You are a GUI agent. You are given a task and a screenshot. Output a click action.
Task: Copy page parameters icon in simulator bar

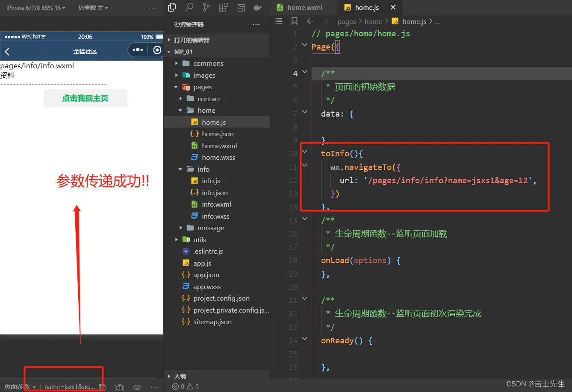pos(102,387)
